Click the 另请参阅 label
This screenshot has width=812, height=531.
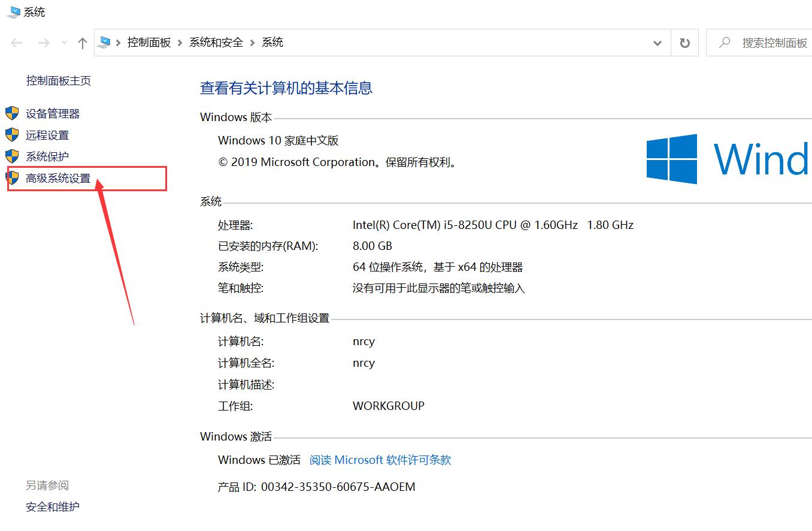coord(47,485)
